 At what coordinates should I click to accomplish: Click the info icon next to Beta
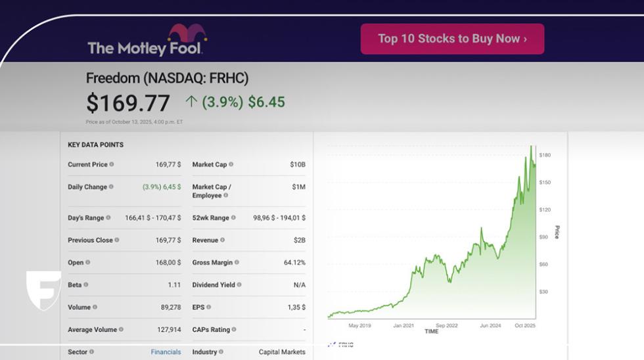86,284
